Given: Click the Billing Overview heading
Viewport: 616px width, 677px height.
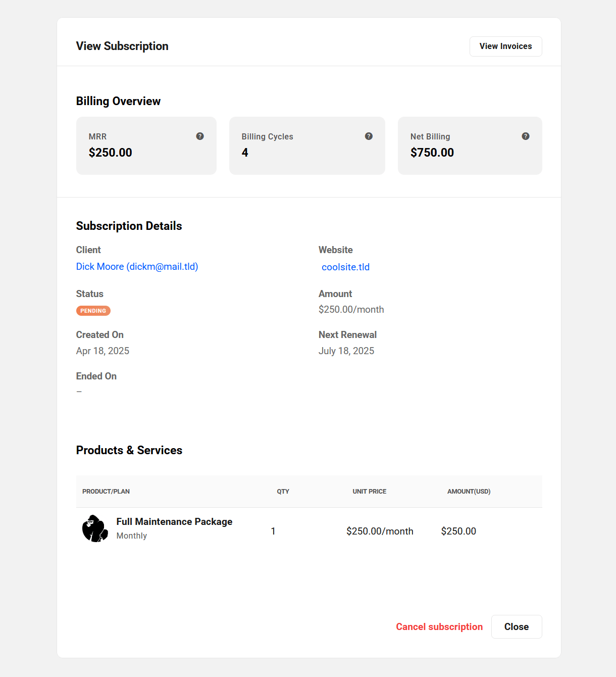Looking at the screenshot, I should 118,102.
